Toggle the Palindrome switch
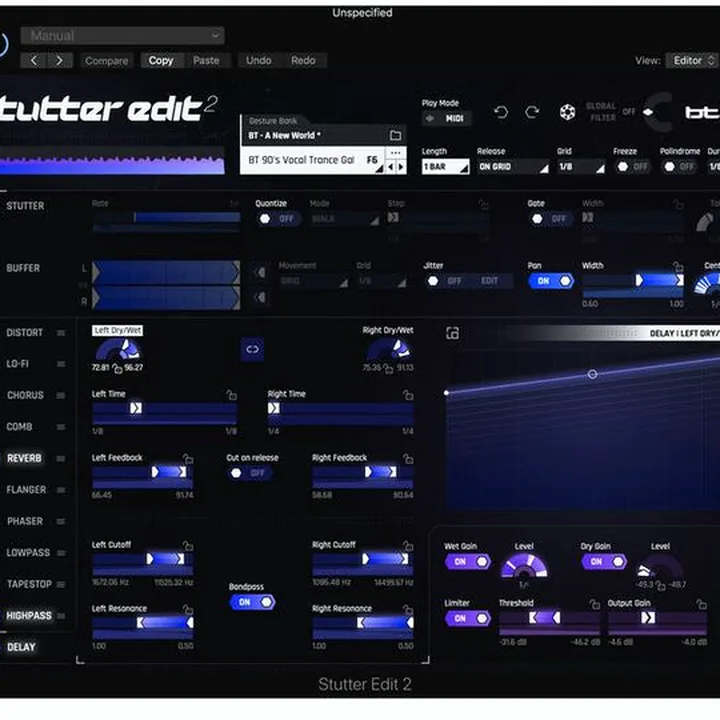Screen dimensions: 720x720 click(681, 166)
